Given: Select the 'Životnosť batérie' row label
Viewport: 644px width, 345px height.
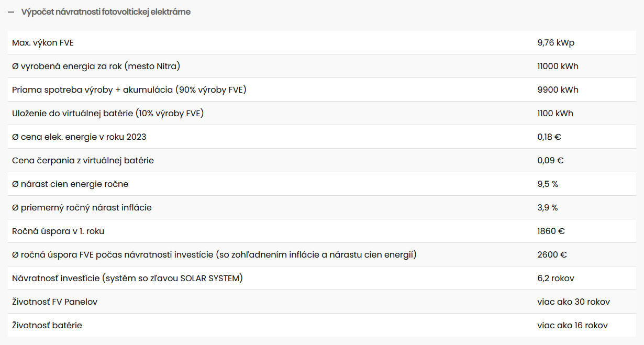Looking at the screenshot, I should click(x=47, y=326).
